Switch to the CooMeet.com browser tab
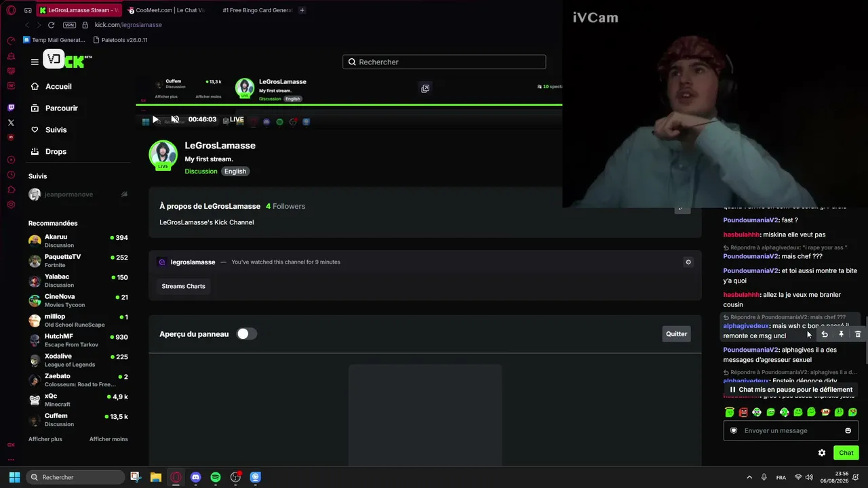Viewport: 868px width, 488px height. click(x=166, y=10)
